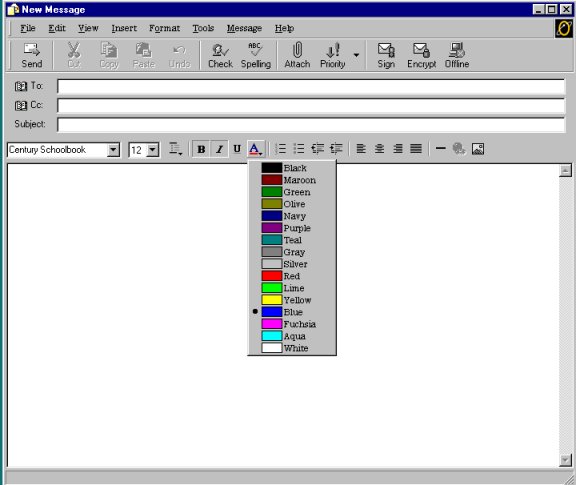The width and height of the screenshot is (576, 485).
Task: Toggle Underline formatting button
Action: (x=237, y=149)
